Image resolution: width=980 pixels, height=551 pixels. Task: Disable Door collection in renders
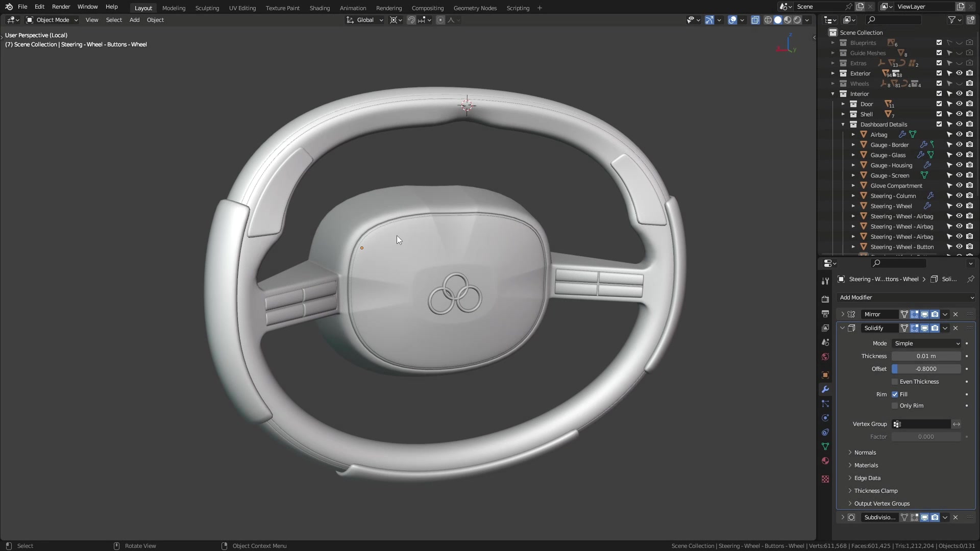click(969, 104)
